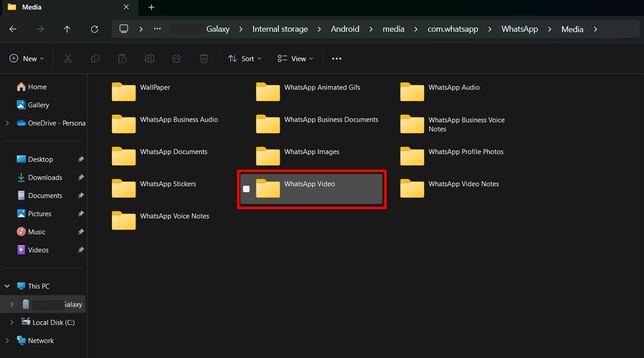
Task: Open the WhatsApp Images folder
Action: 311,152
